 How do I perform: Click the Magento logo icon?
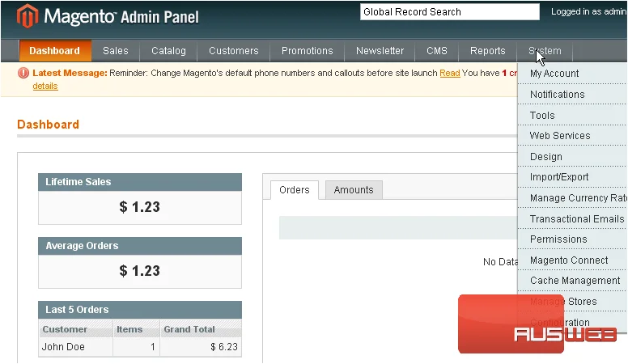coord(28,16)
